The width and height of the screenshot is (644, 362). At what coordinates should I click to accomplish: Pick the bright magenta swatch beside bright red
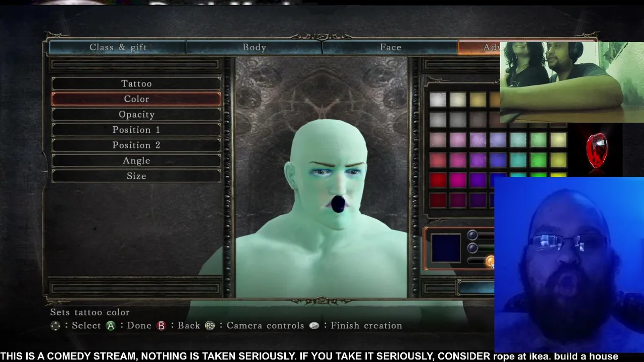click(458, 180)
